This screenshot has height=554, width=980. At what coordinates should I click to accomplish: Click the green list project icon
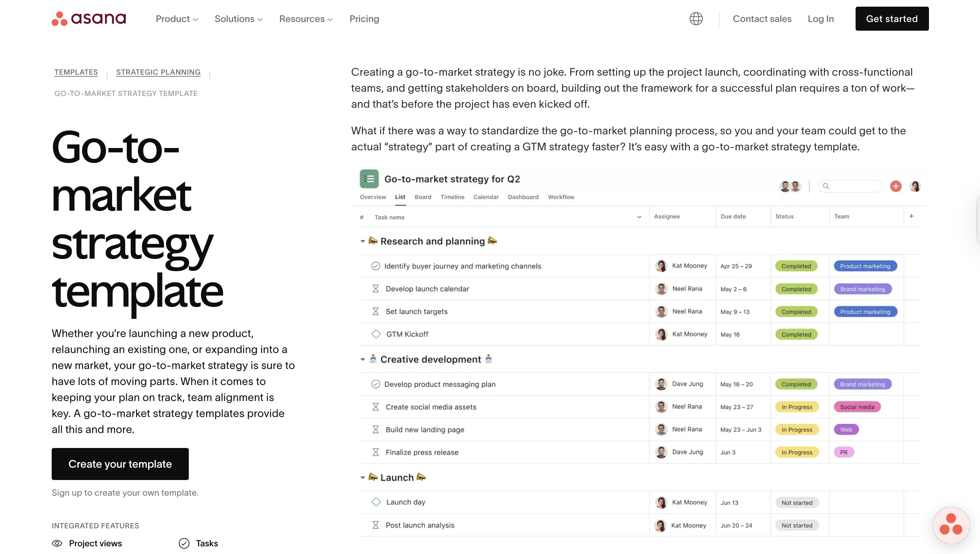tap(369, 179)
